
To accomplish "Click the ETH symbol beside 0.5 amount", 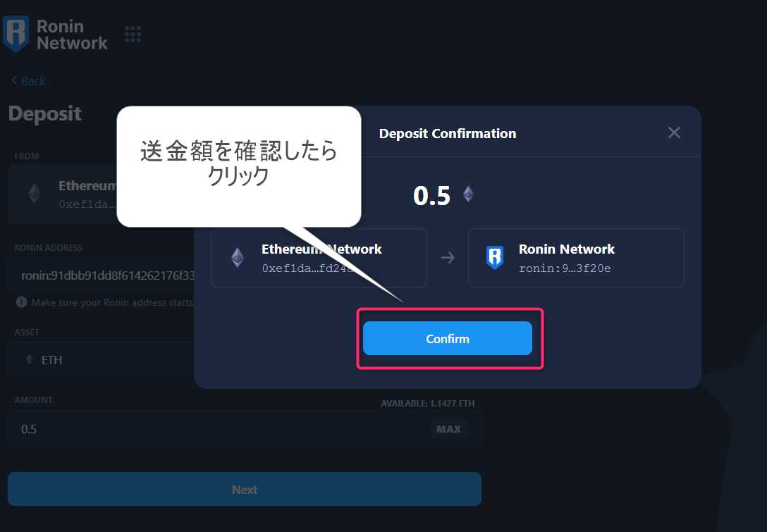I will tap(468, 194).
